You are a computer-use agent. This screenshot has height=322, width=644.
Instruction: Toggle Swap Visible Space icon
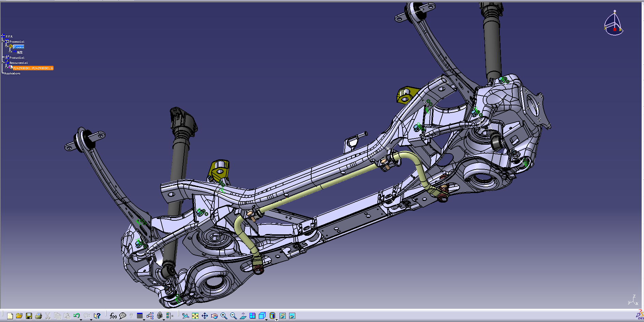point(292,316)
